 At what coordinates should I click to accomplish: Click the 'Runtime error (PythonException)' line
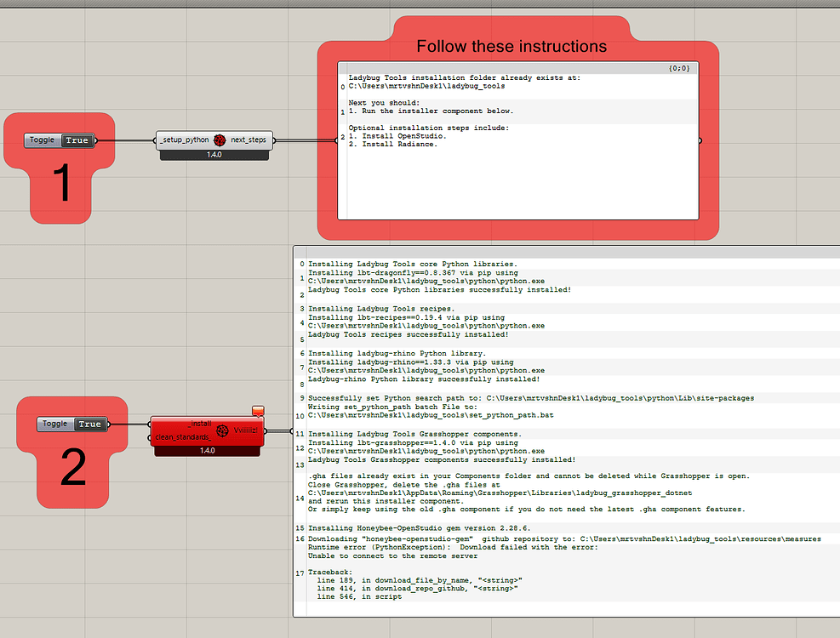(453, 548)
